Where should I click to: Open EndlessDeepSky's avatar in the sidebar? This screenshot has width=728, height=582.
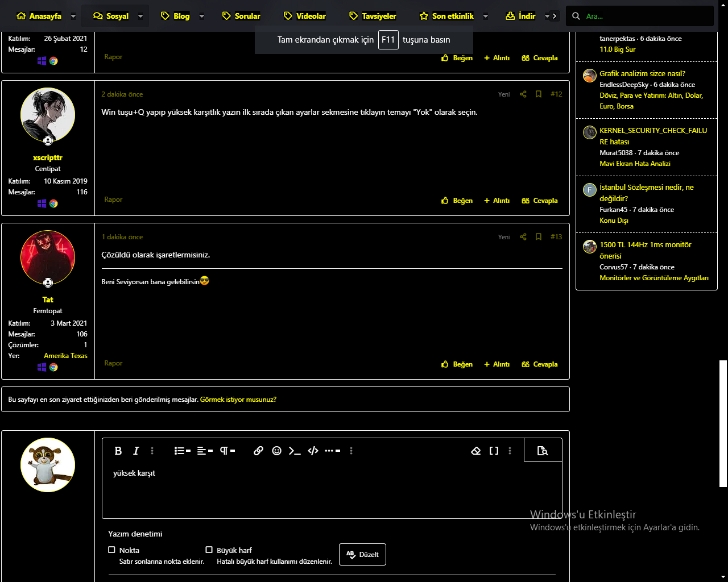pyautogui.click(x=590, y=76)
